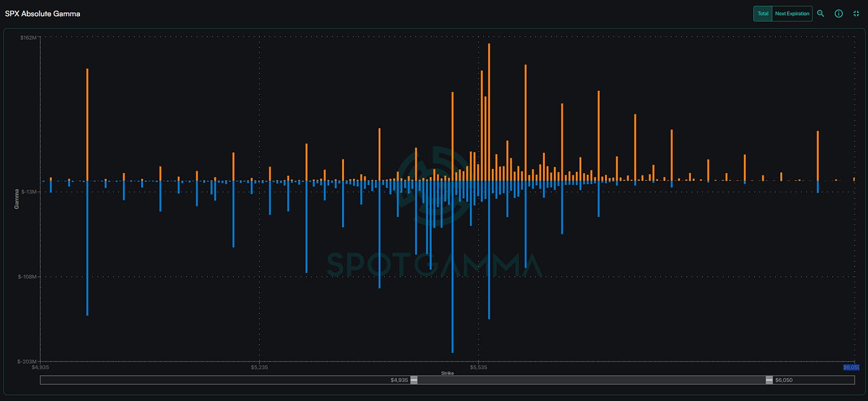This screenshot has width=868, height=401.
Task: Grab the left $4,935 range slider handle
Action: click(414, 380)
